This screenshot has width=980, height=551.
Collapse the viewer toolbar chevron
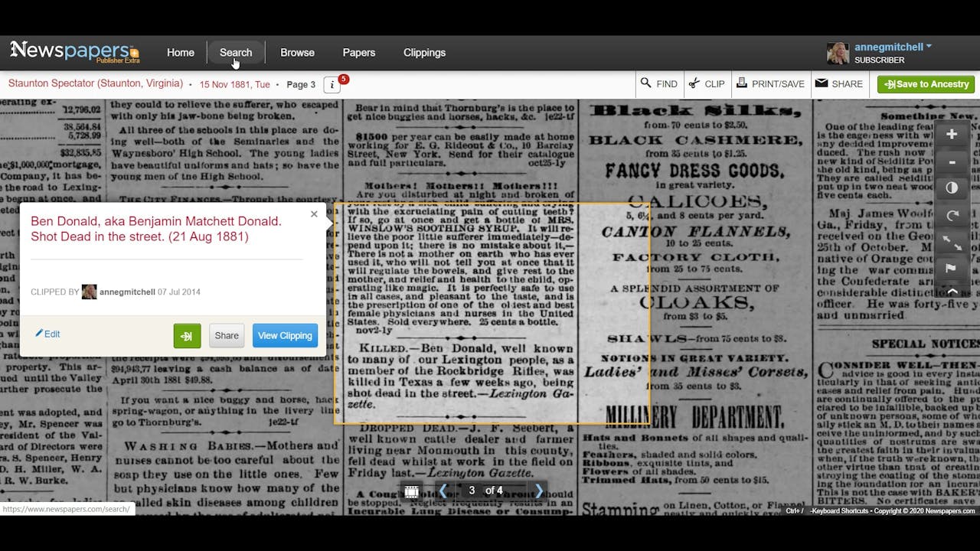pos(951,292)
